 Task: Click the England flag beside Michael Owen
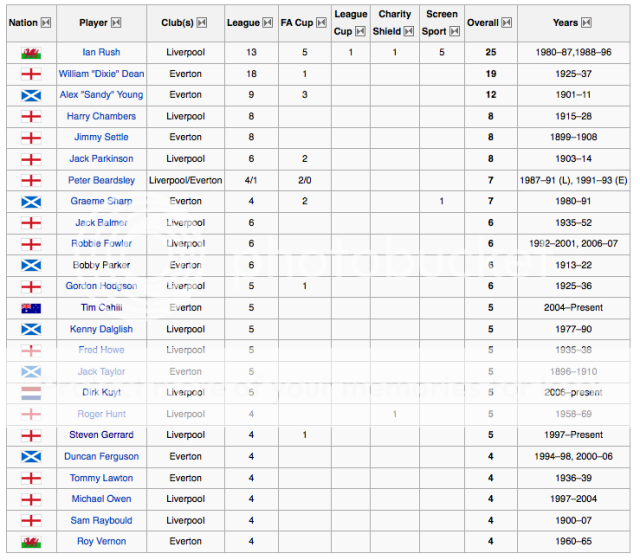point(31,499)
